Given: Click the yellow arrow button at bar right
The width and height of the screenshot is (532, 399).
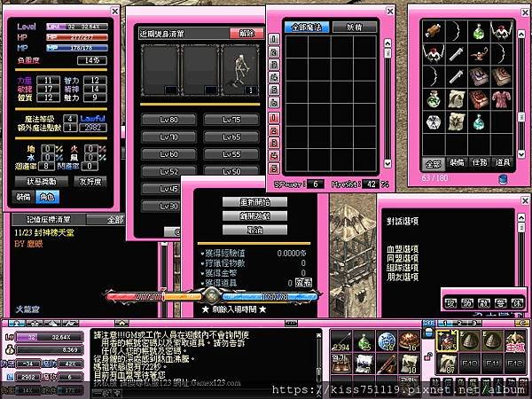Looking at the screenshot, I should [x=523, y=323].
